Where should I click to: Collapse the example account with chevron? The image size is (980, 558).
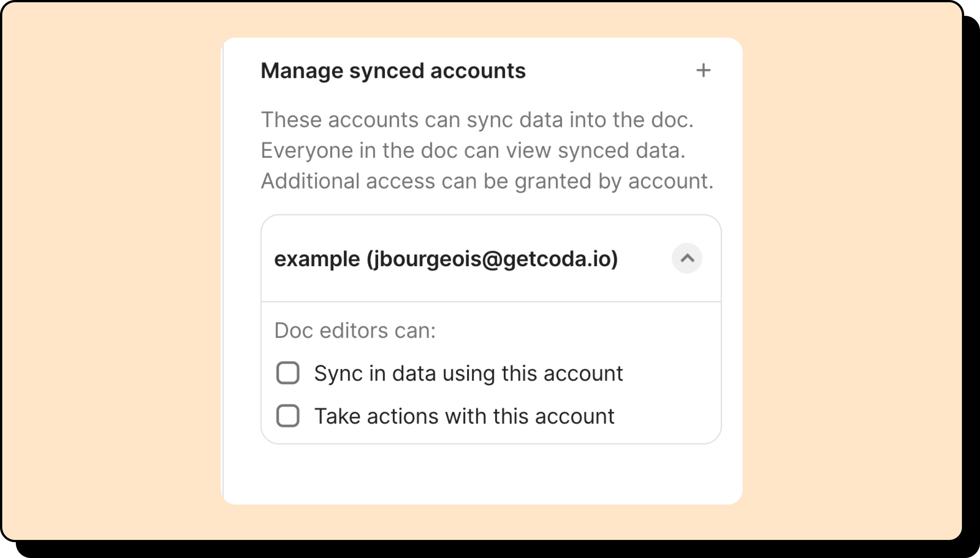click(687, 258)
